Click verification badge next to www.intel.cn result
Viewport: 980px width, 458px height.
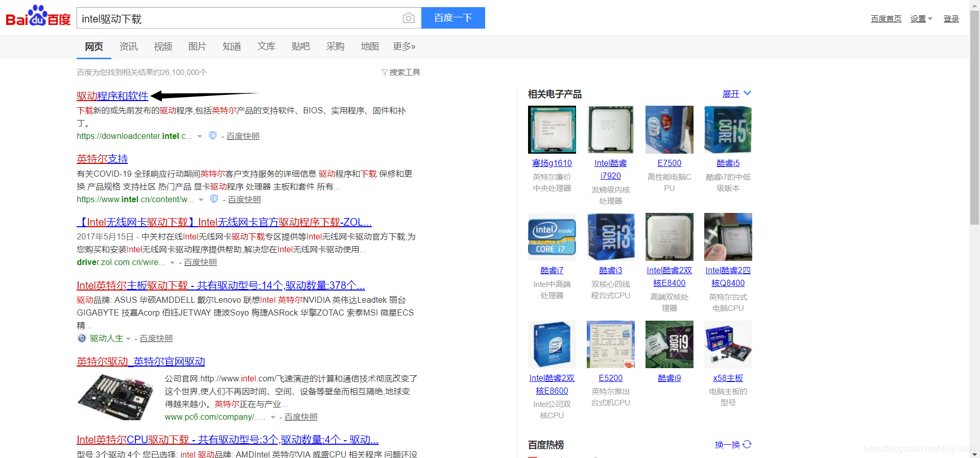coord(214,199)
